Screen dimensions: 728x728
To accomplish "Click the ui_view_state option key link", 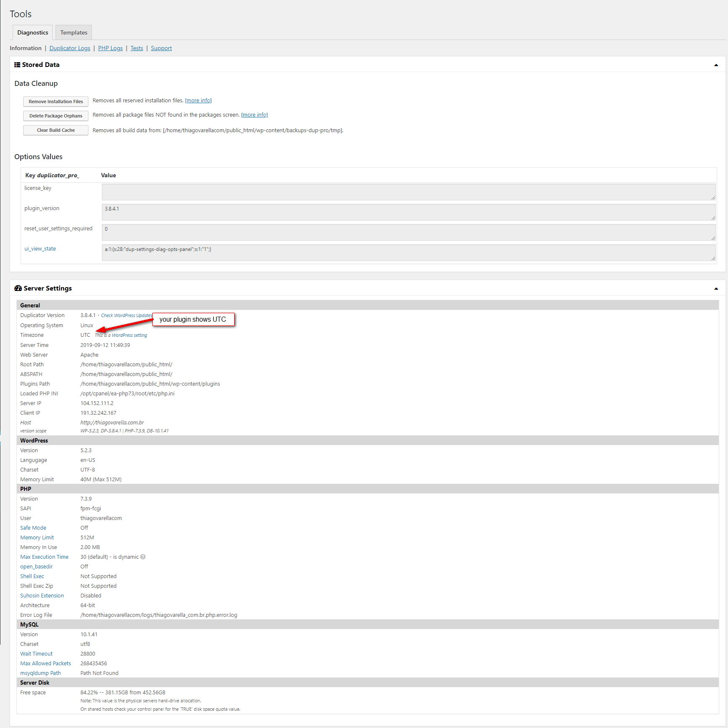I will (x=40, y=249).
